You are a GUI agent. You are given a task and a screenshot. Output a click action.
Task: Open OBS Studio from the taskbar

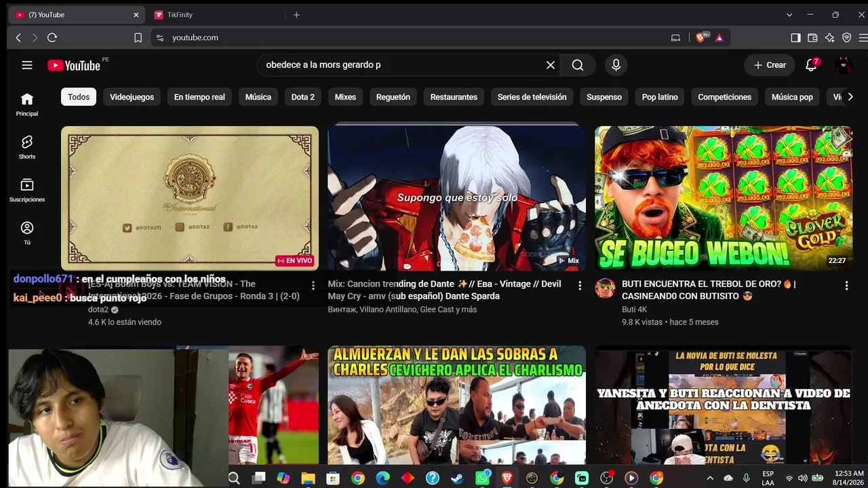(606, 479)
